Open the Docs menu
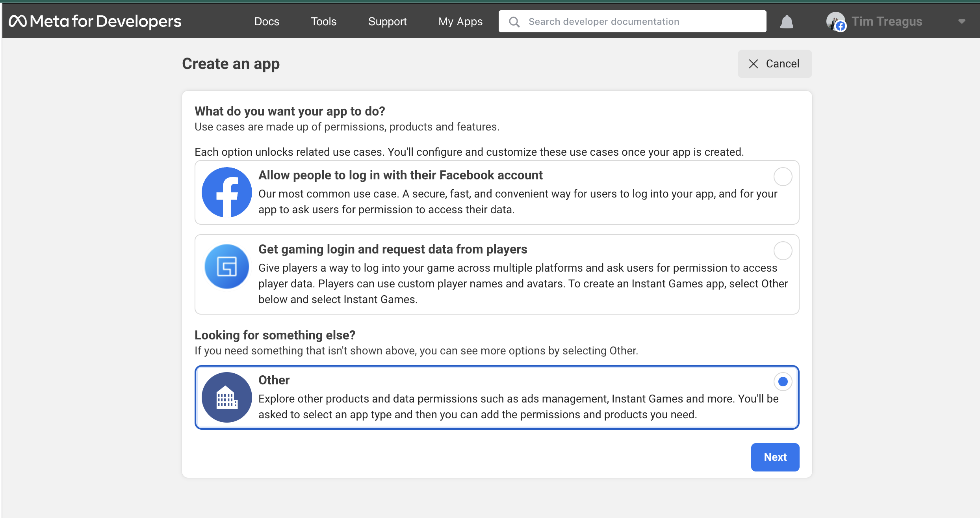Viewport: 980px width, 518px height. pos(267,22)
